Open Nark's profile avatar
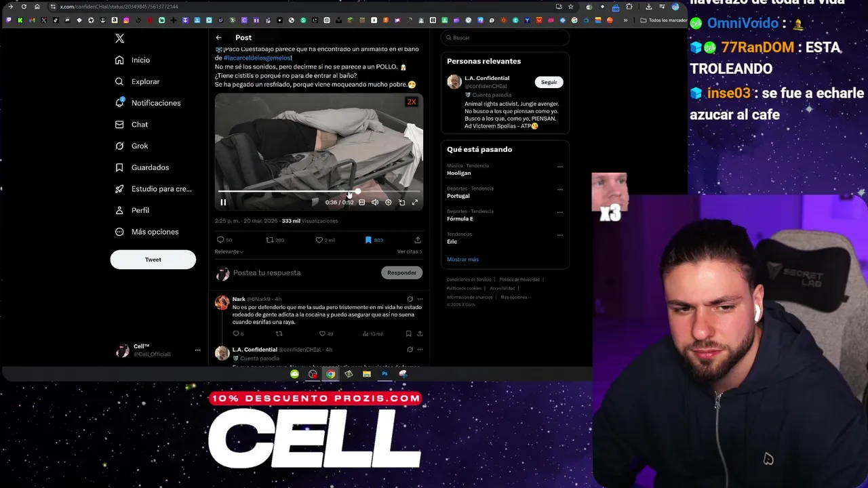Screen dimensions: 868x488 pyautogui.click(x=222, y=302)
